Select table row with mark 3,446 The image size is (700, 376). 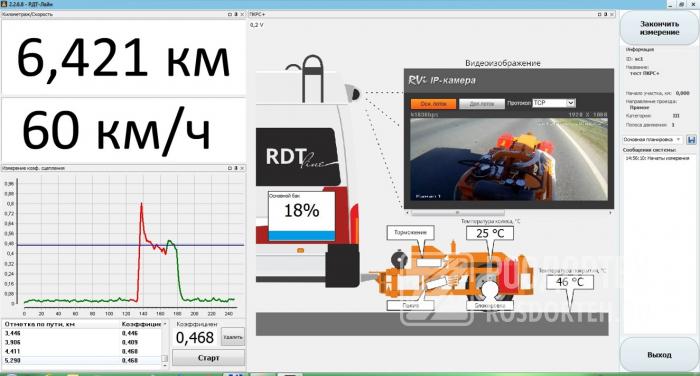pyautogui.click(x=81, y=333)
